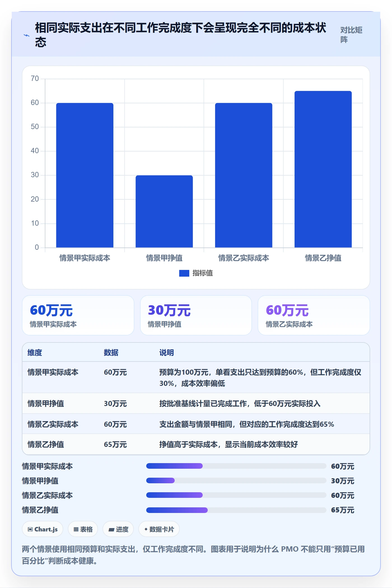The height and width of the screenshot is (588, 392).
Task: Click the blue 指标值 legend swatch
Action: click(184, 273)
